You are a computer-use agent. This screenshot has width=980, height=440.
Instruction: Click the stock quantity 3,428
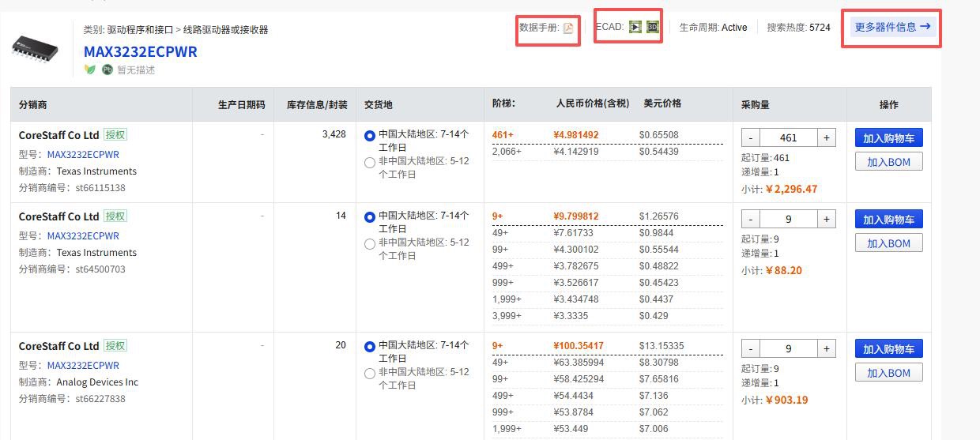click(334, 134)
